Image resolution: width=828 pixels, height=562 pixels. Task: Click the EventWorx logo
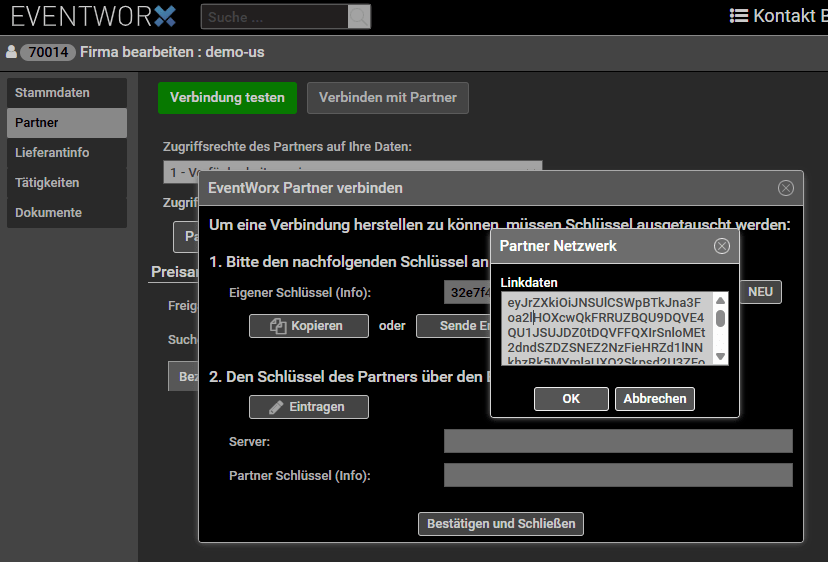click(93, 16)
